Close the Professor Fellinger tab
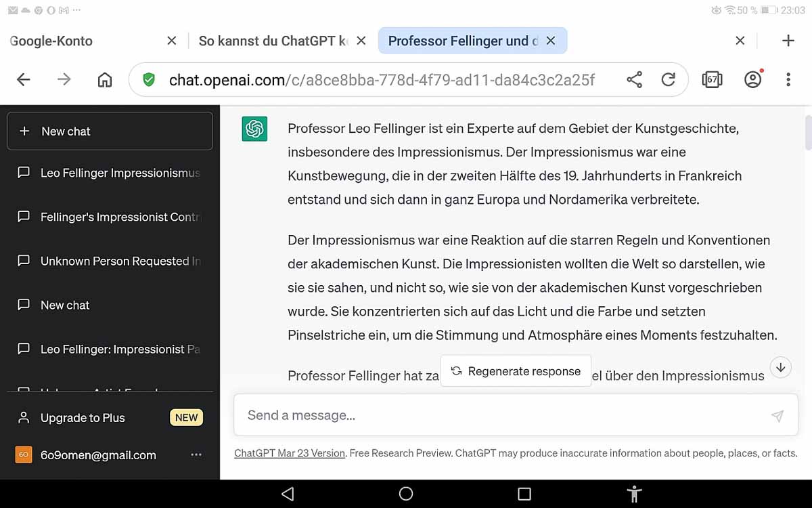The width and height of the screenshot is (812, 508). [x=551, y=41]
